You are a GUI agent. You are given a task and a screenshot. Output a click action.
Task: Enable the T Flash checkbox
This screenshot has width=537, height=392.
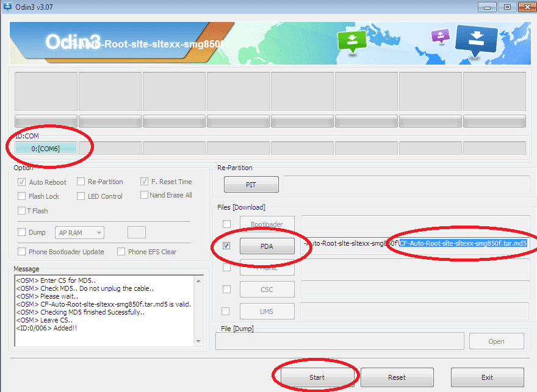21,211
